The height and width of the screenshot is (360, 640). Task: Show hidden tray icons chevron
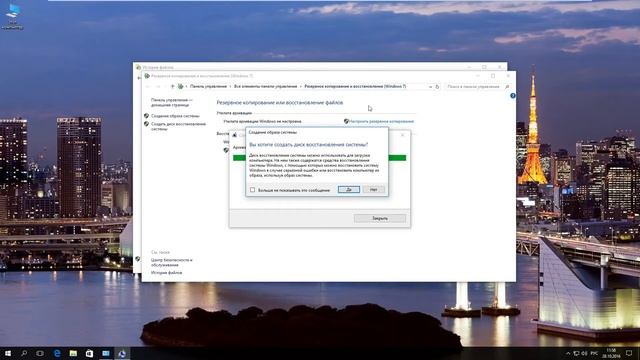(x=567, y=353)
